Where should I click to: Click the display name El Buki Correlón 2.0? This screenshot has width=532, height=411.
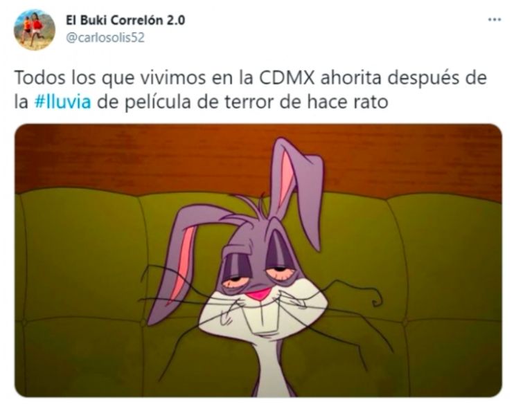pyautogui.click(x=125, y=20)
